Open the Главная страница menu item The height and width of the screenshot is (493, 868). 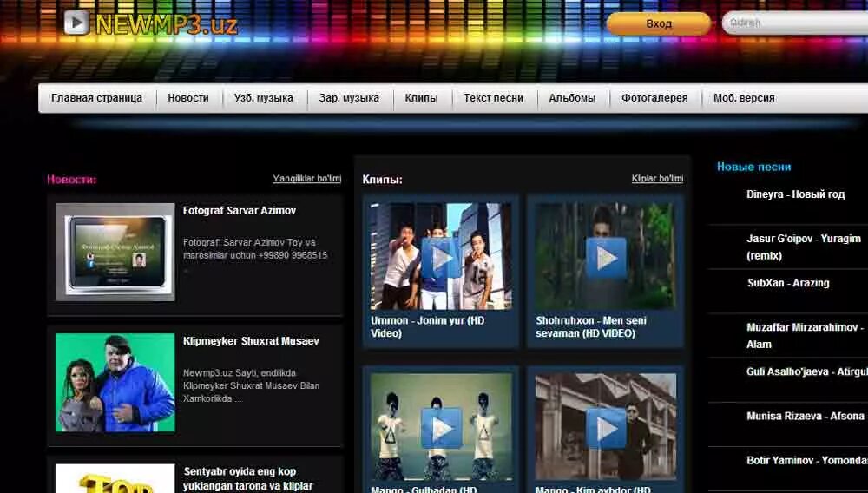pos(97,98)
